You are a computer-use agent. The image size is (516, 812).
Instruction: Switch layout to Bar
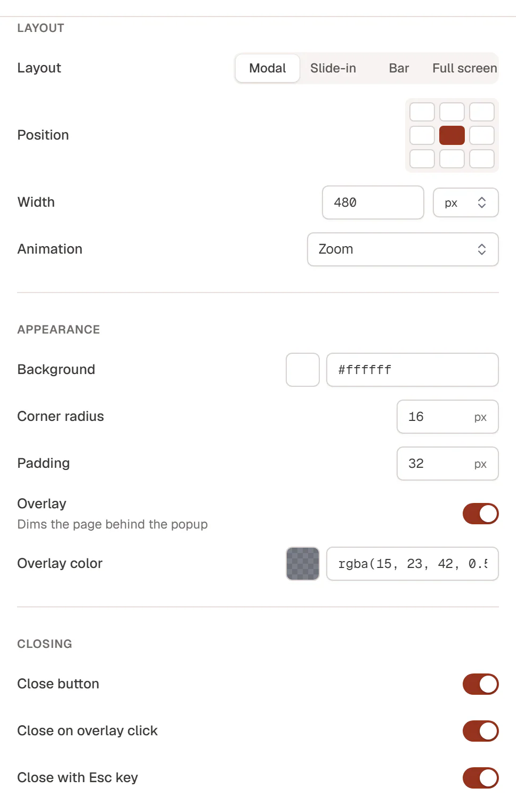tap(399, 68)
